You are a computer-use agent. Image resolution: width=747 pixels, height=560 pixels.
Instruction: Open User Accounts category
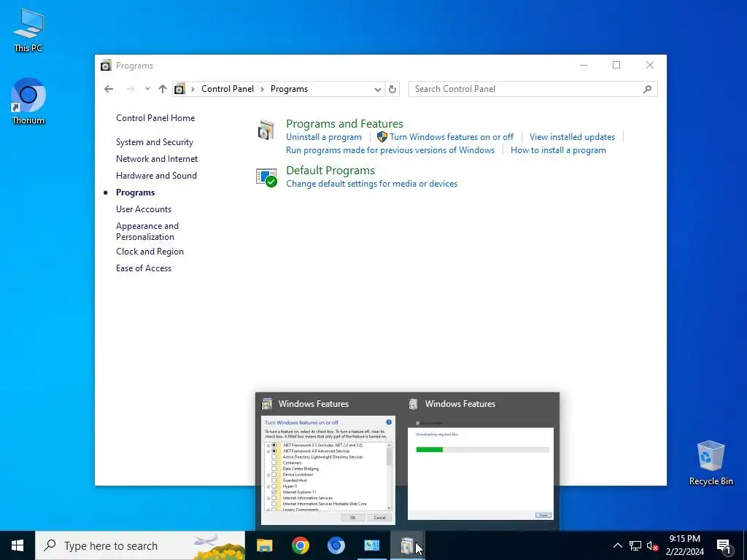[144, 209]
